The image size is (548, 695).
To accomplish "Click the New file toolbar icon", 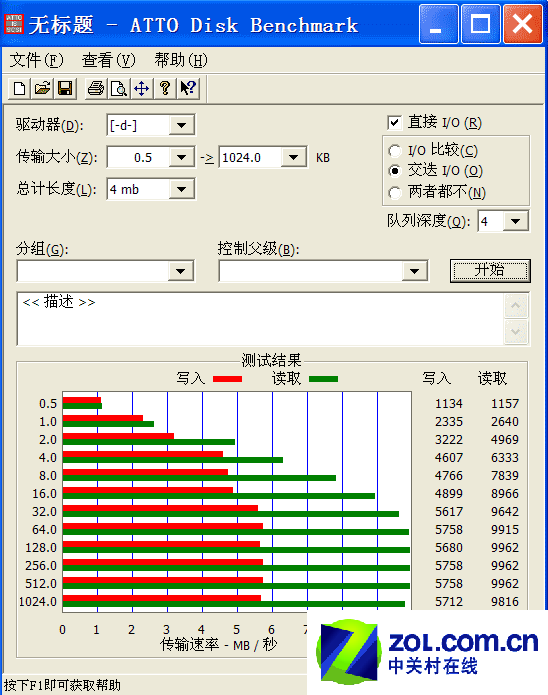I will 20,88.
